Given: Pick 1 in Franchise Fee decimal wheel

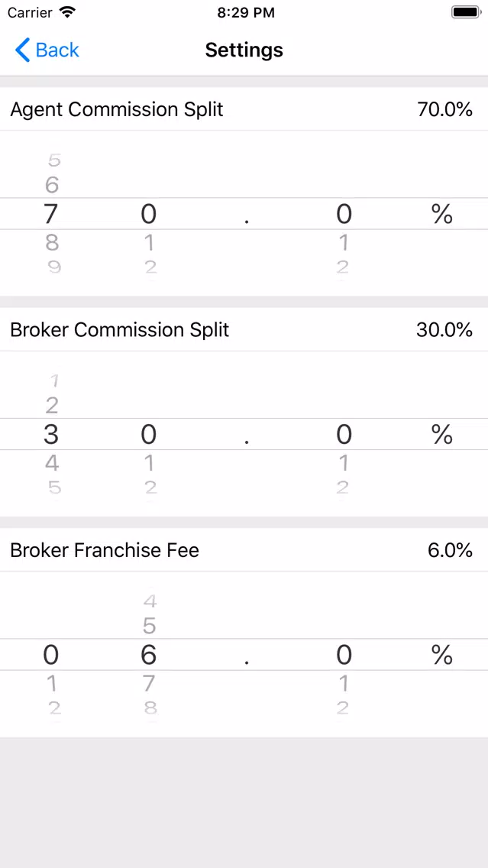Looking at the screenshot, I should (344, 684).
